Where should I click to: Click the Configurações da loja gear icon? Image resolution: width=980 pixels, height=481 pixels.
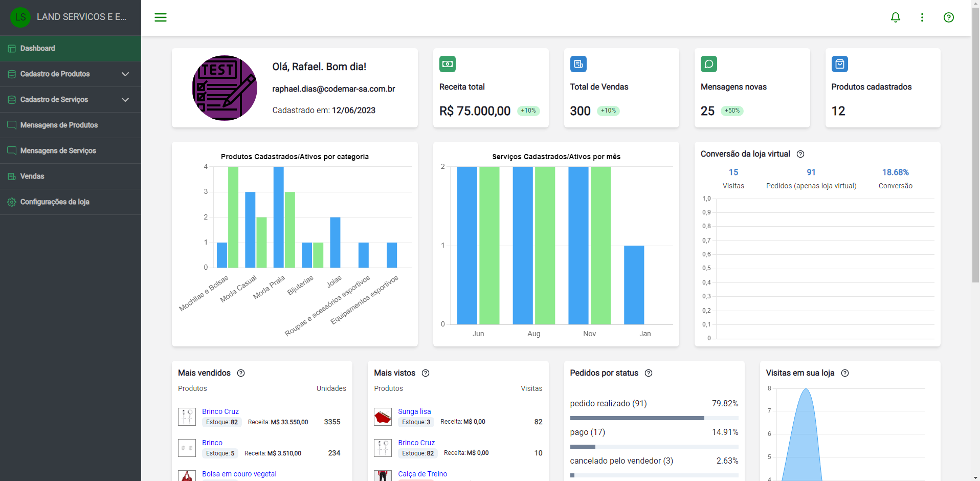click(11, 202)
